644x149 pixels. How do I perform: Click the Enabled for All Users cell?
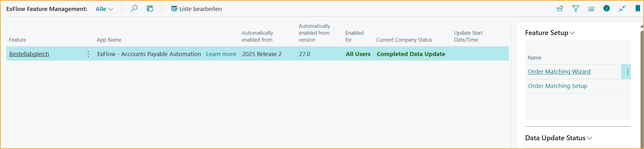coord(358,54)
